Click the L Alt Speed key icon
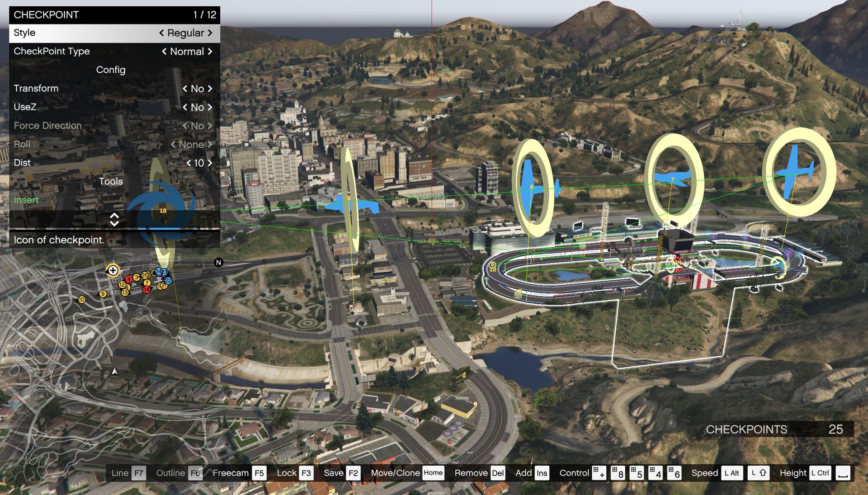This screenshot has width=868, height=495. (x=732, y=473)
